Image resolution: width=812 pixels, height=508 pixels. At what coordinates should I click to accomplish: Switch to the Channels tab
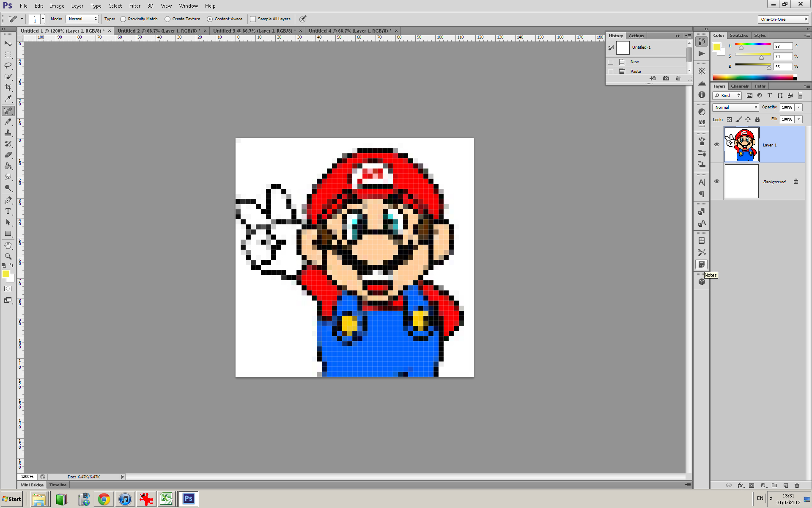740,86
